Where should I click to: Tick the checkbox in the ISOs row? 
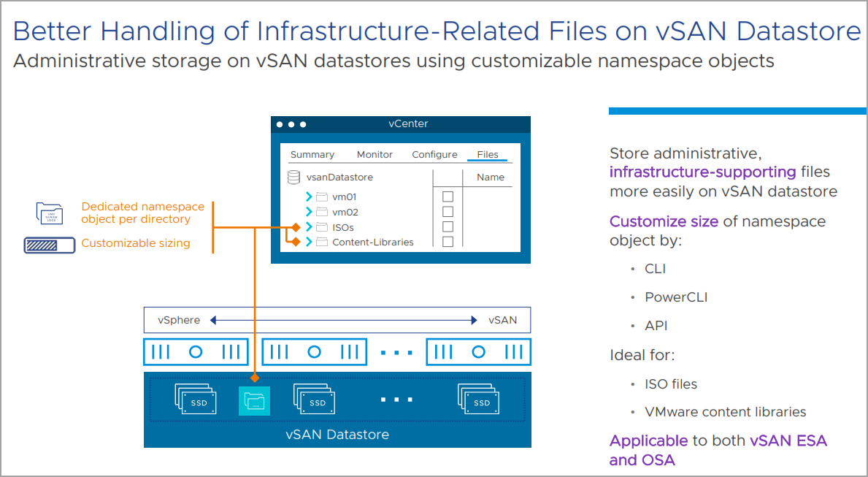448,226
